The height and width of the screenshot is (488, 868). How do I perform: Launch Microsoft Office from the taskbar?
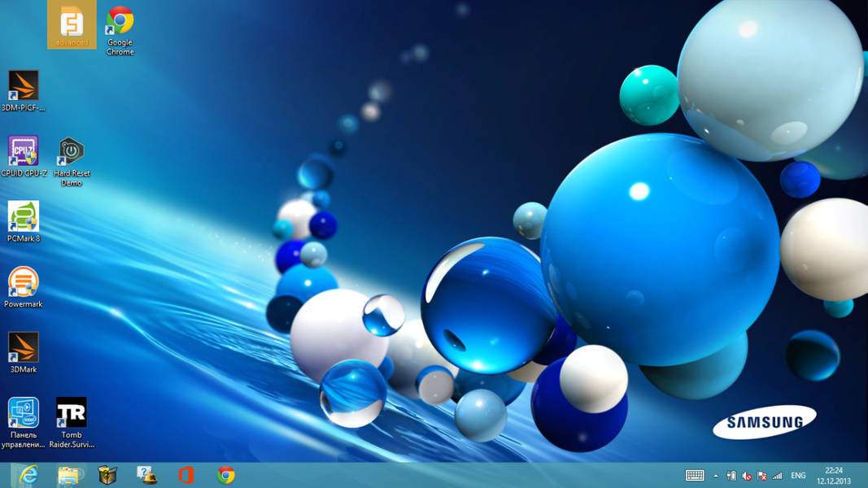[x=185, y=475]
